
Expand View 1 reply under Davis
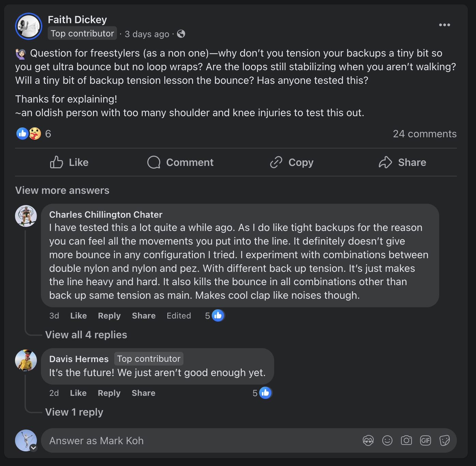(74, 412)
